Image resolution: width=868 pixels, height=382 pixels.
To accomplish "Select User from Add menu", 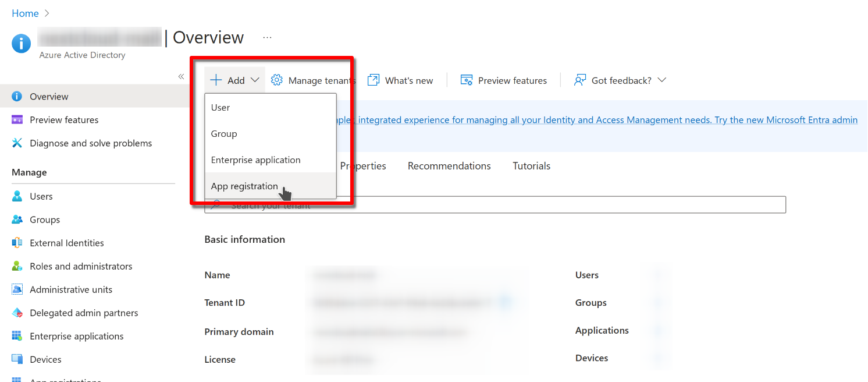I will [x=220, y=108].
